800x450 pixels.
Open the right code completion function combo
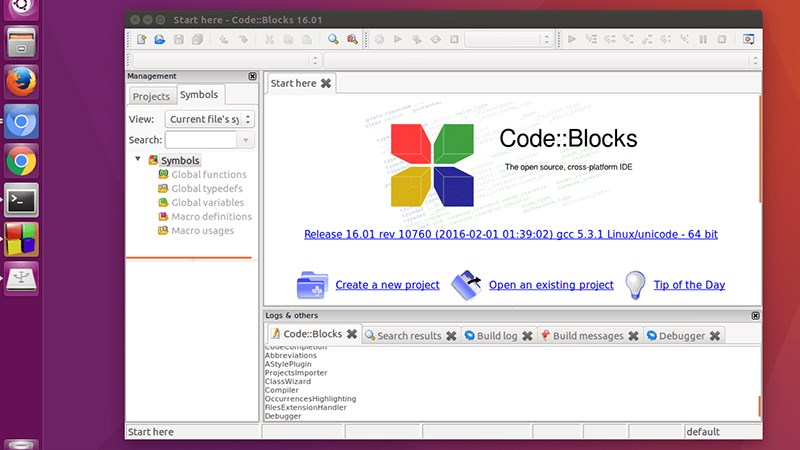pos(542,61)
